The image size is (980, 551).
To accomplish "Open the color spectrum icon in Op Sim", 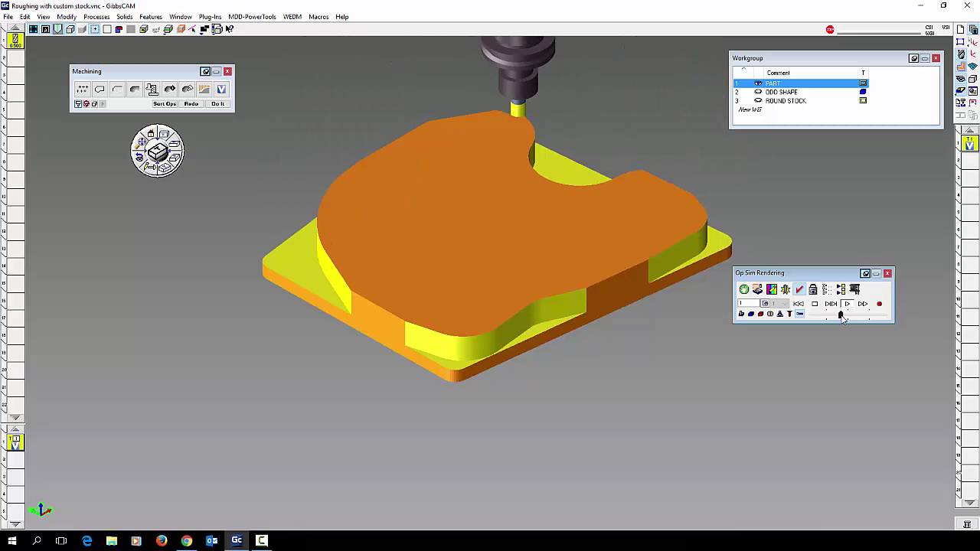I will [772, 289].
